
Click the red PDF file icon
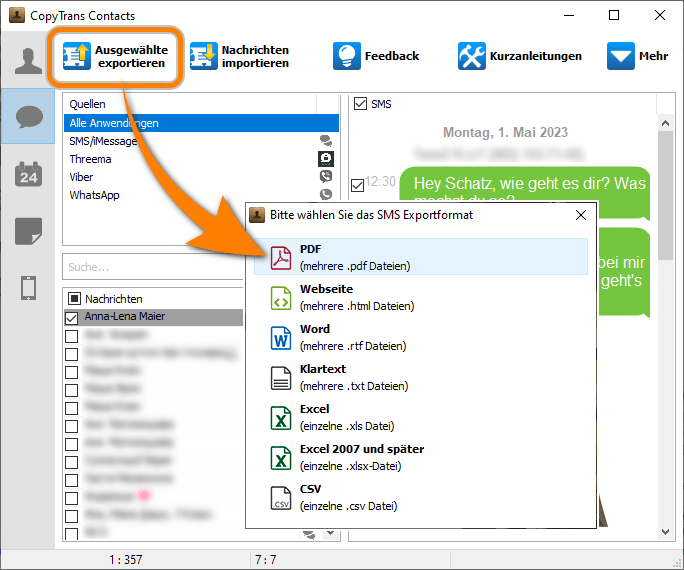(281, 258)
